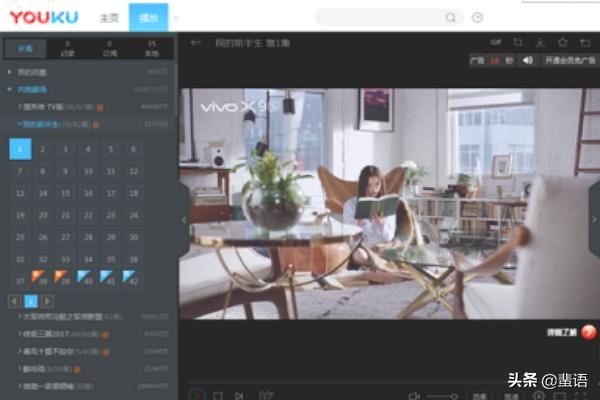The height and width of the screenshot is (400, 600).
Task: Switch to the 播放 tab
Action: pyautogui.click(x=148, y=18)
